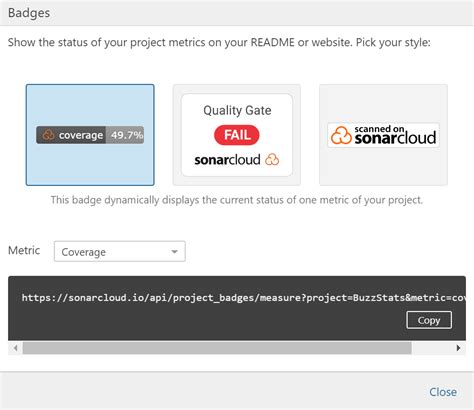
Task: Click the scrollbar right arrow
Action: pos(458,348)
